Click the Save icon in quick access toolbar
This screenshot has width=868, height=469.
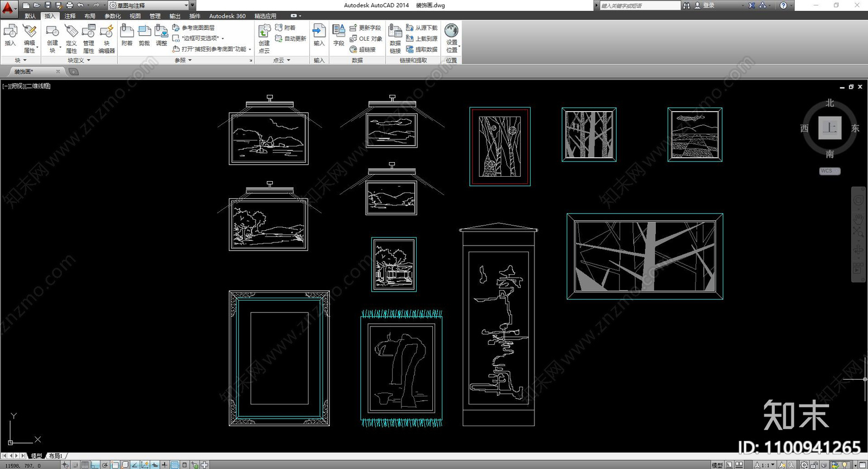(x=48, y=5)
